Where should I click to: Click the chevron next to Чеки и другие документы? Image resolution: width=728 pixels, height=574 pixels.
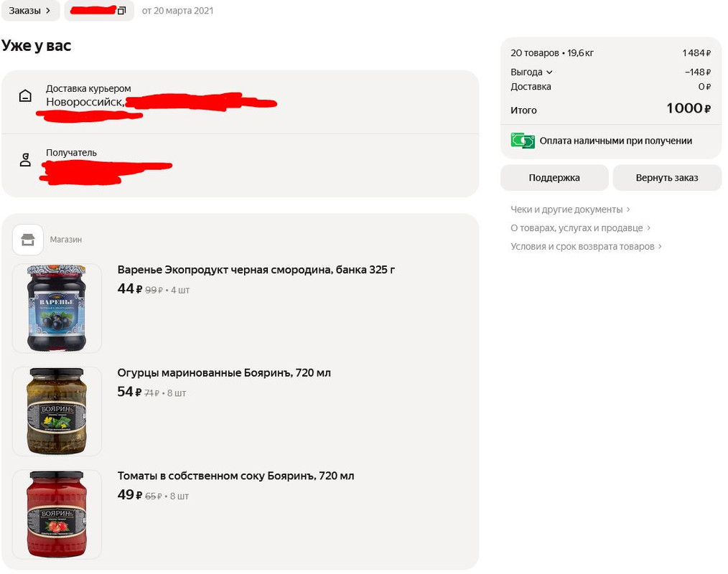click(x=628, y=210)
